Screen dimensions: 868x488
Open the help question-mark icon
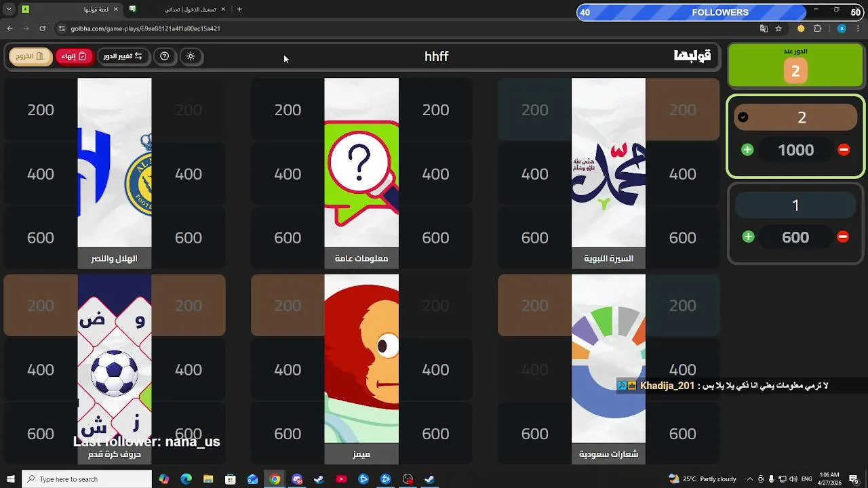[164, 56]
